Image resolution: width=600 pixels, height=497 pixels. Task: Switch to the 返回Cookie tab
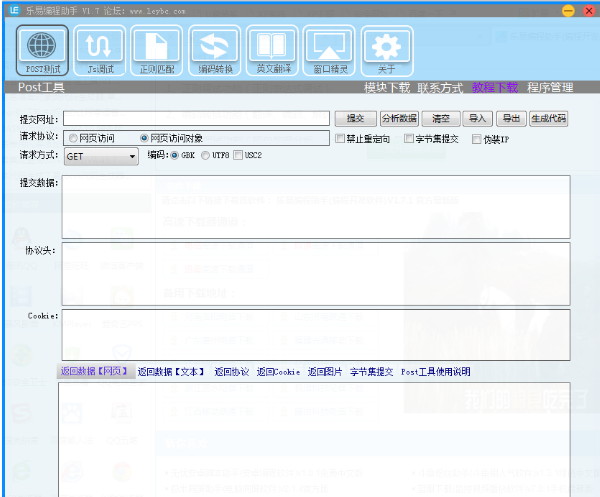277,372
